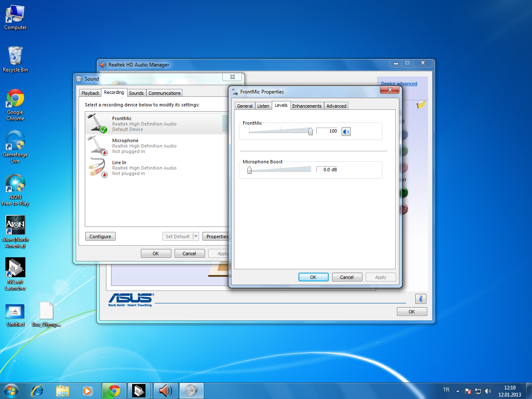
Task: Click the ASUS logo in Realtek Audio Manager
Action: point(131,300)
